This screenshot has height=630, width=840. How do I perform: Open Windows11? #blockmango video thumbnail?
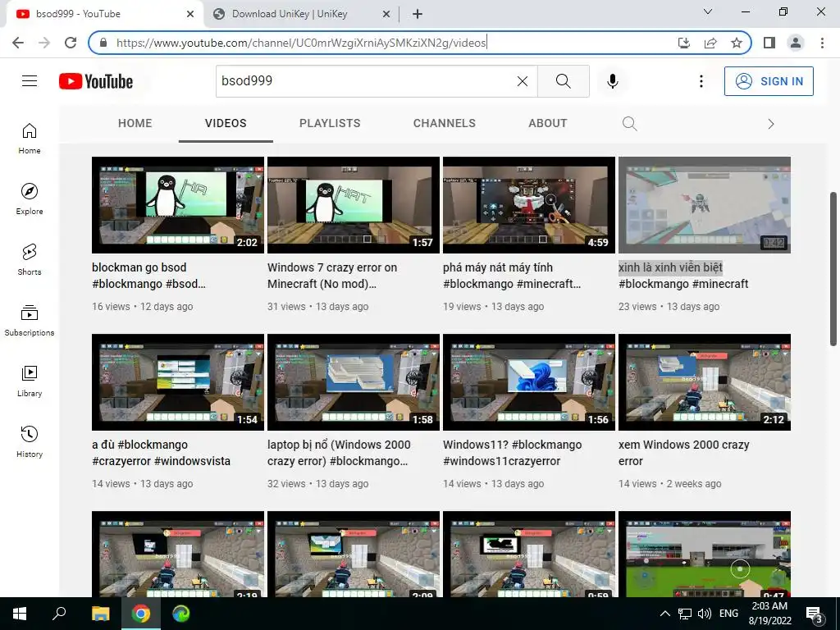click(529, 382)
